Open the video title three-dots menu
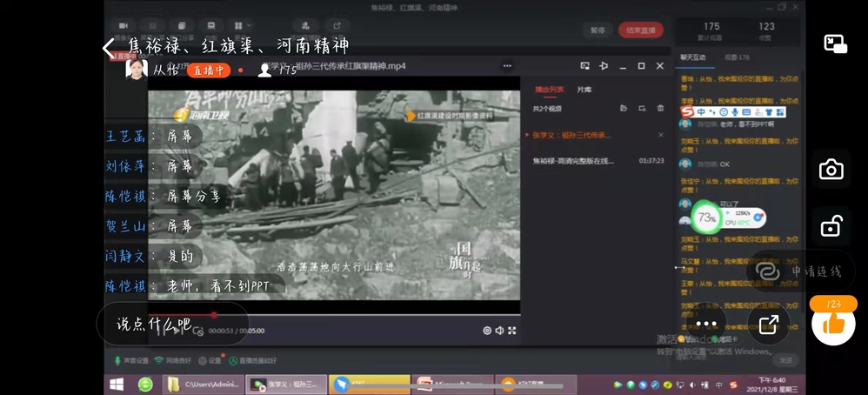Viewport: 868px width, 395px height. point(507,66)
